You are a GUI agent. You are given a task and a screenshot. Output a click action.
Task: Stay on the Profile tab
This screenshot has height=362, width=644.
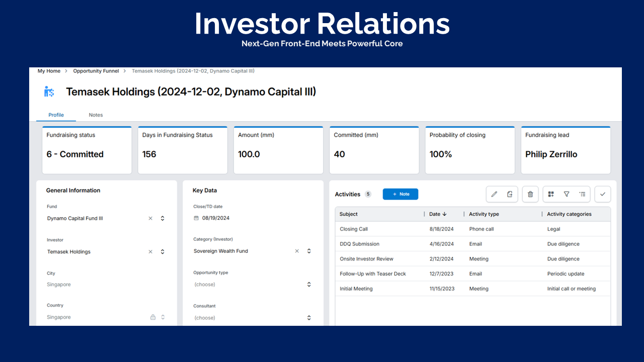click(x=56, y=115)
